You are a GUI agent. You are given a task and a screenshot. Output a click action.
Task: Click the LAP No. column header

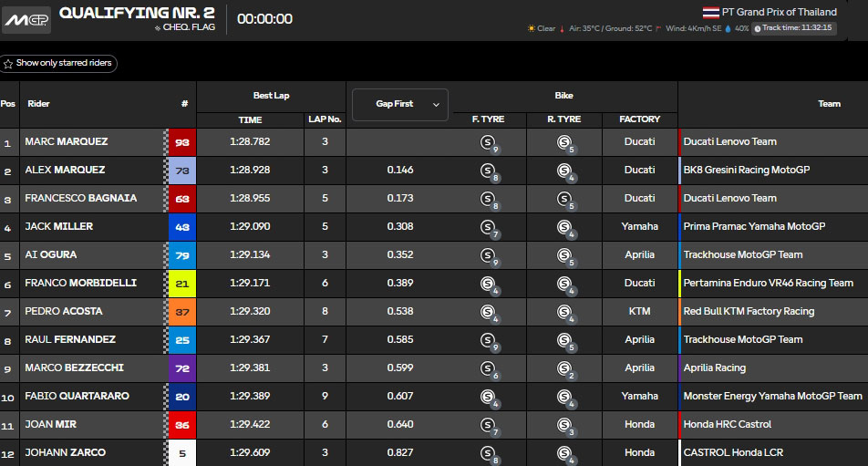point(325,119)
